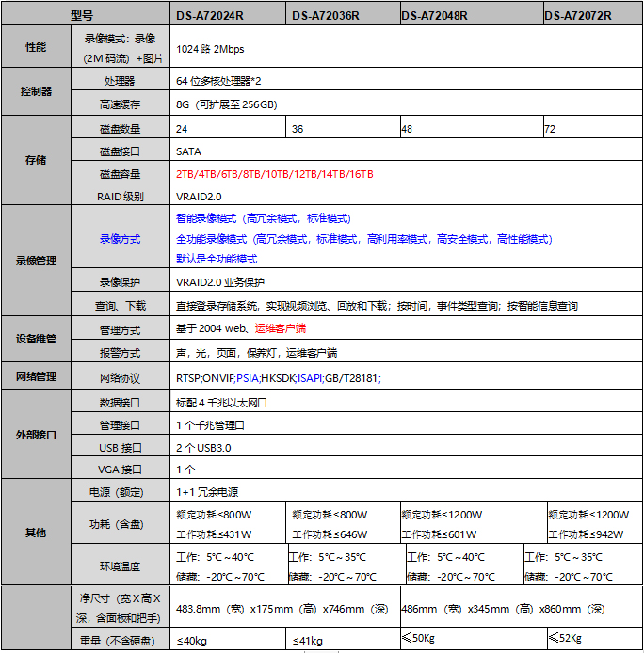The width and height of the screenshot is (644, 653).
Task: Click the red 运维客户端 text
Action: point(281,328)
